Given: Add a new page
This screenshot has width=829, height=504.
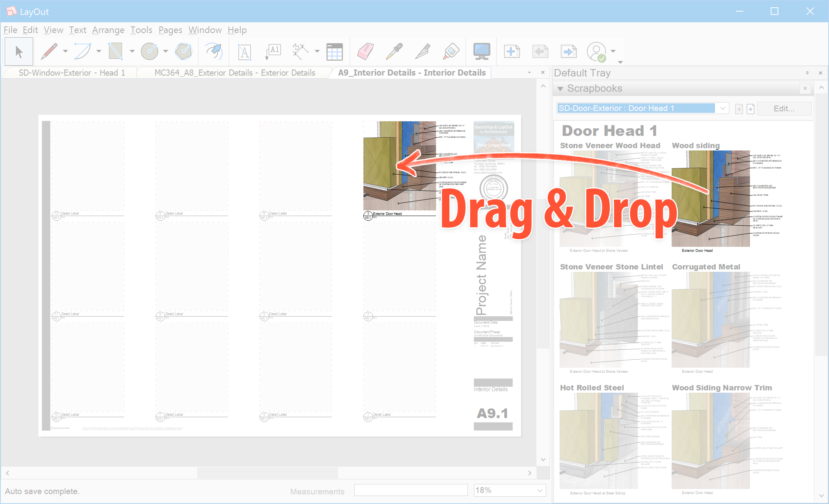Looking at the screenshot, I should tap(512, 51).
